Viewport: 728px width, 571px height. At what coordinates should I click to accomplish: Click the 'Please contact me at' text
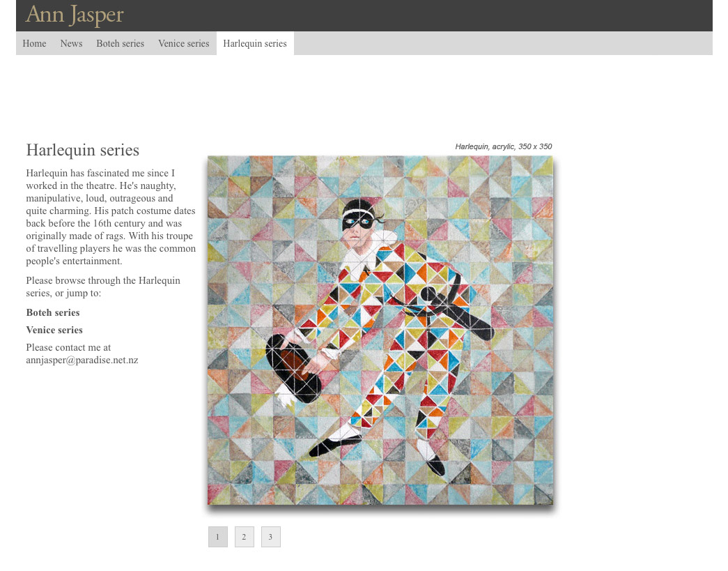tap(68, 347)
